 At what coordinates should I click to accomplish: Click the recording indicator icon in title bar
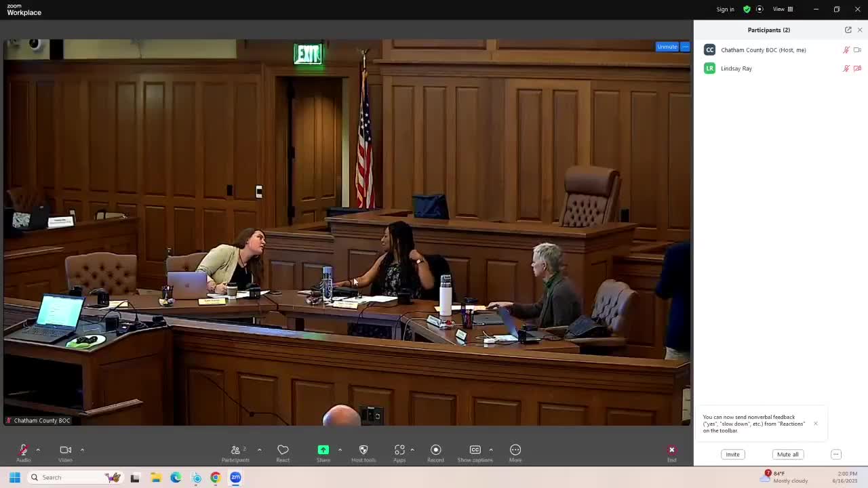pos(759,9)
